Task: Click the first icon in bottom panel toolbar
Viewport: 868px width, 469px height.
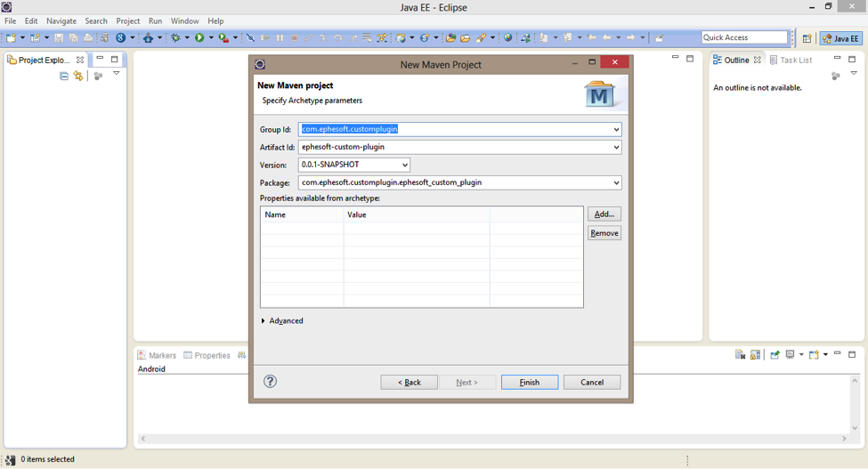Action: pos(740,354)
